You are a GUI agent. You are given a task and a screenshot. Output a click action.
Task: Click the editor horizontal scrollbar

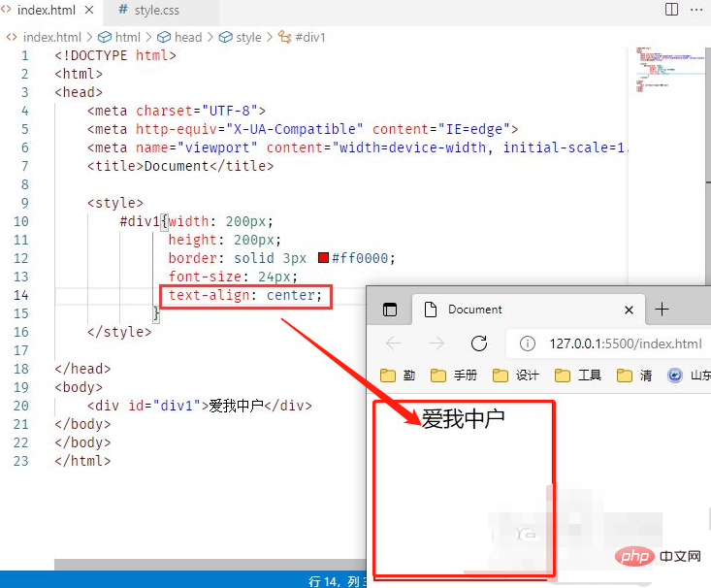pyautogui.click(x=210, y=565)
